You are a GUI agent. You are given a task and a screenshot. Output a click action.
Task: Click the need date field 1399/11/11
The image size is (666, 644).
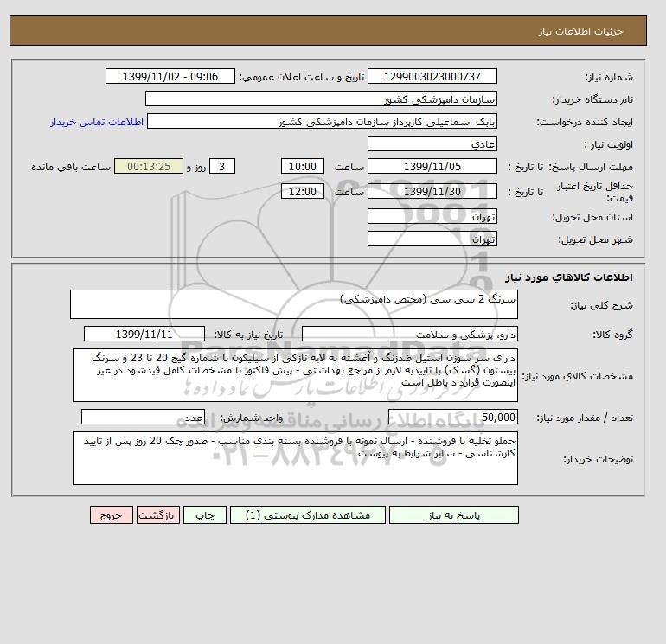point(144,334)
